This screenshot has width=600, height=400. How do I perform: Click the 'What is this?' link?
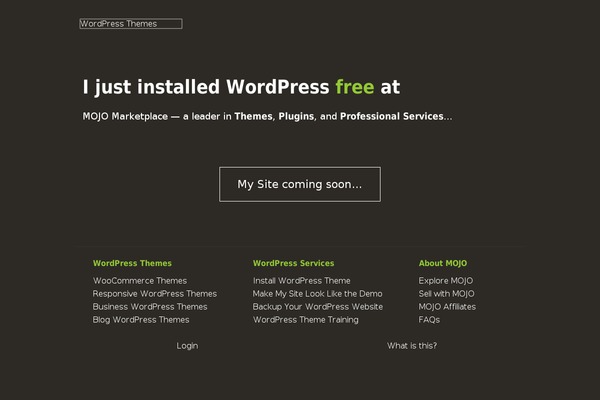click(x=412, y=346)
